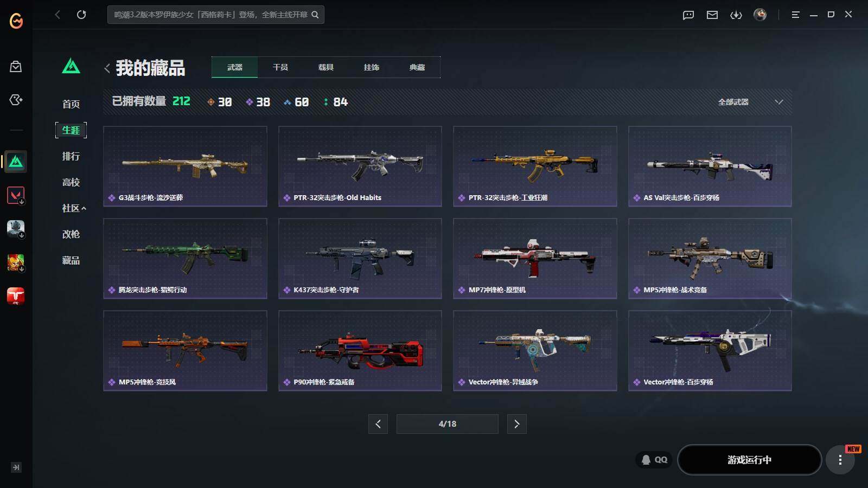Click the user avatar icon

coord(760,15)
